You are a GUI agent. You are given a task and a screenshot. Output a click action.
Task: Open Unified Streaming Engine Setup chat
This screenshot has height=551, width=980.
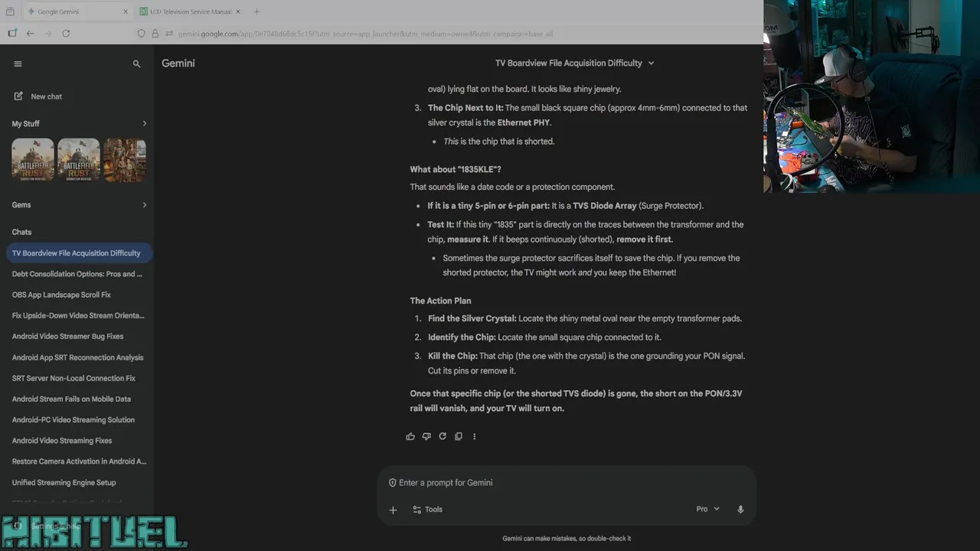click(x=79, y=482)
